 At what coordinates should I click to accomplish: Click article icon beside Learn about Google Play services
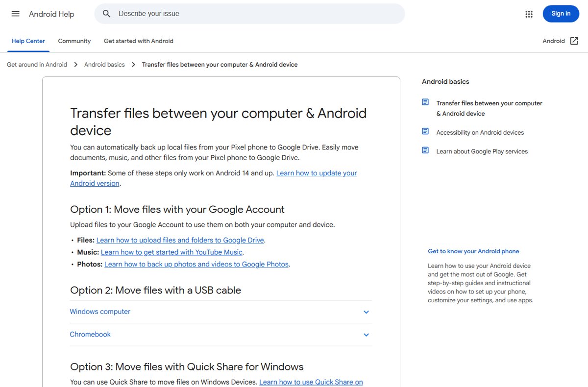[x=425, y=150]
